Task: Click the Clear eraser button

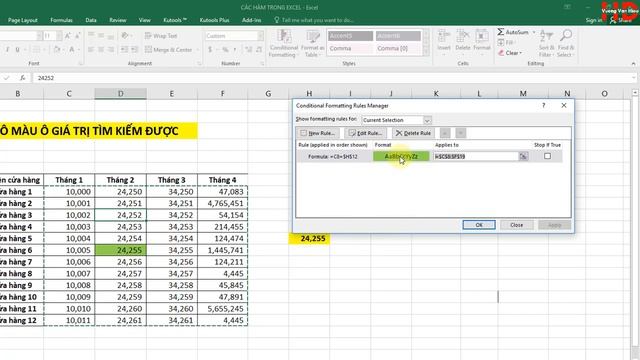Action: click(509, 53)
